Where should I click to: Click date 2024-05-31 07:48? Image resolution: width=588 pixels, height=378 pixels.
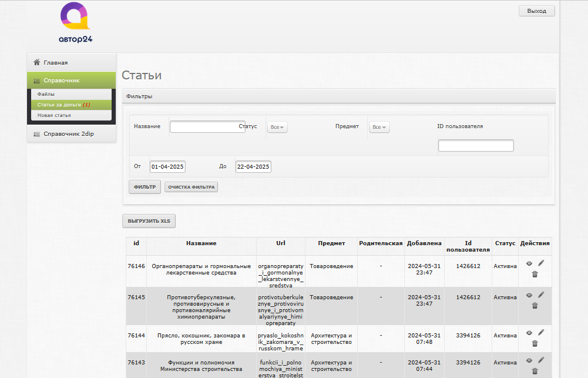coord(424,339)
